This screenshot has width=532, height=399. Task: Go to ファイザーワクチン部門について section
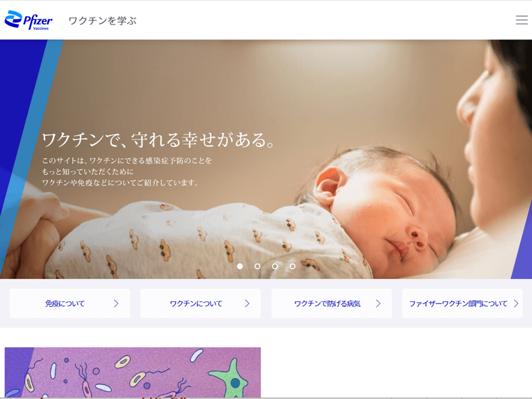[x=462, y=303]
